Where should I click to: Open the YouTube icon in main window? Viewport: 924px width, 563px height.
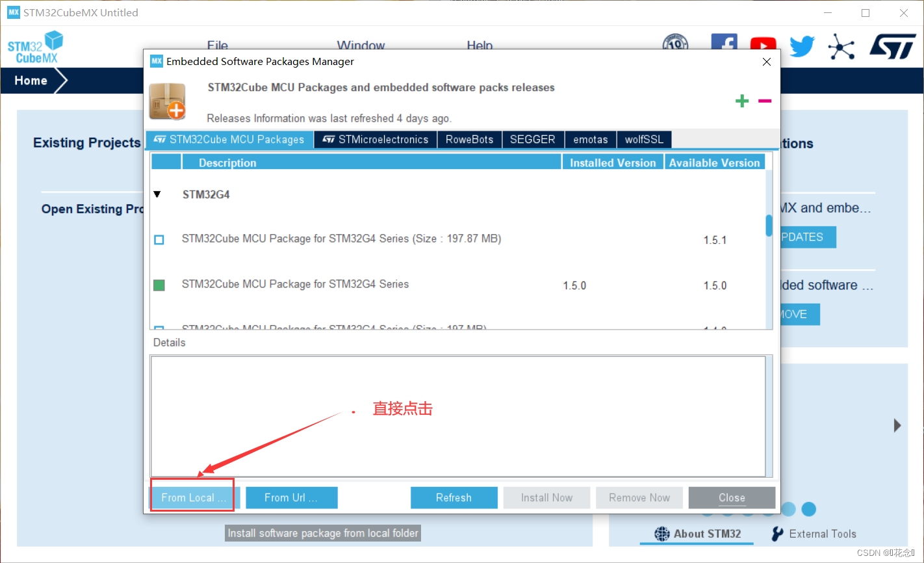(763, 44)
